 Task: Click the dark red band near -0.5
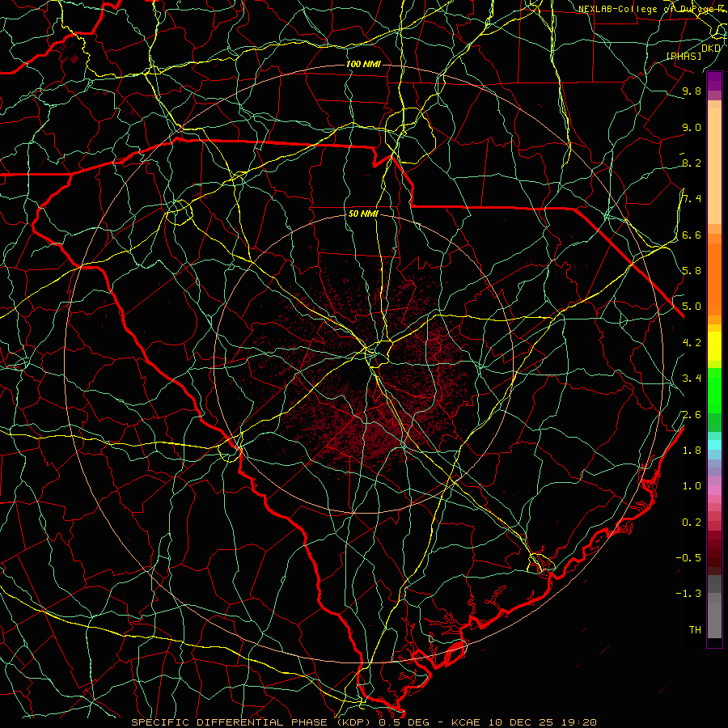click(714, 557)
